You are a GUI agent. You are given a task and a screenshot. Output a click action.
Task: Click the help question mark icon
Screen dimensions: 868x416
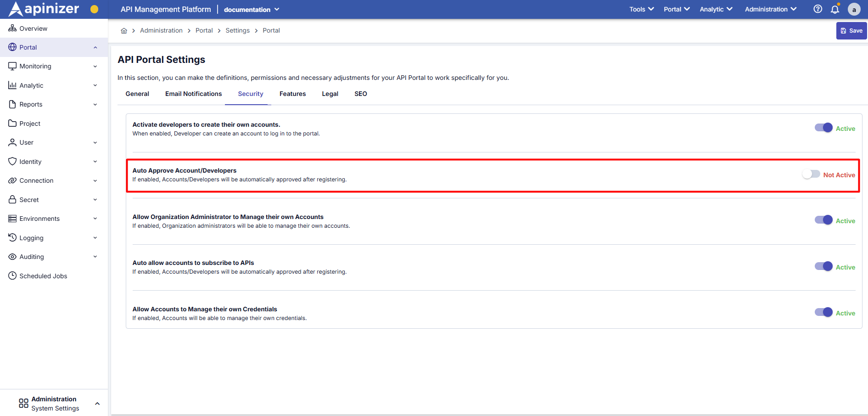click(x=818, y=9)
